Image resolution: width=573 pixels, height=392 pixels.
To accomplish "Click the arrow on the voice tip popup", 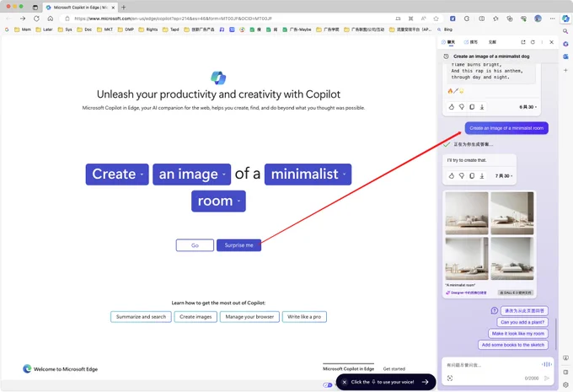I will [425, 382].
